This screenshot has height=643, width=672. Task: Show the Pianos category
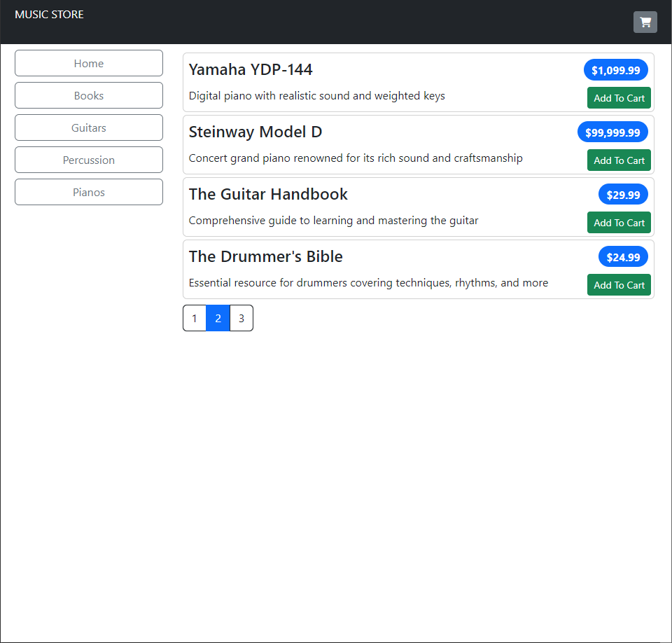89,192
